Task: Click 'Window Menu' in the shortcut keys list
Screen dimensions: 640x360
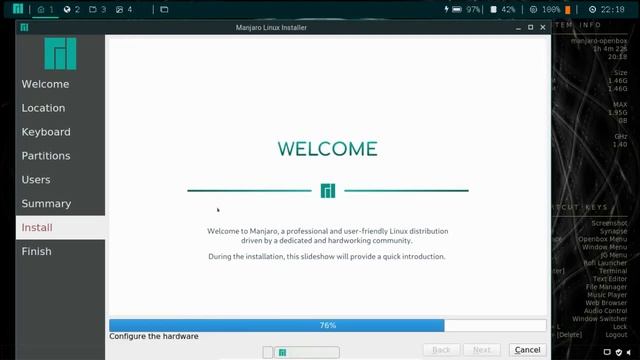Action: 604,247
